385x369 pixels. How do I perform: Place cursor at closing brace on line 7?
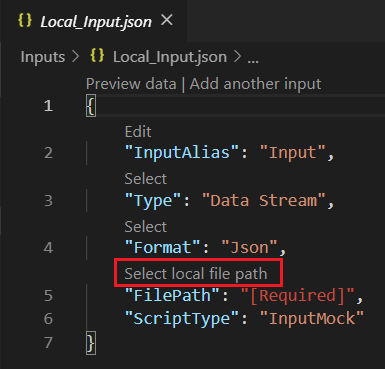[91, 343]
